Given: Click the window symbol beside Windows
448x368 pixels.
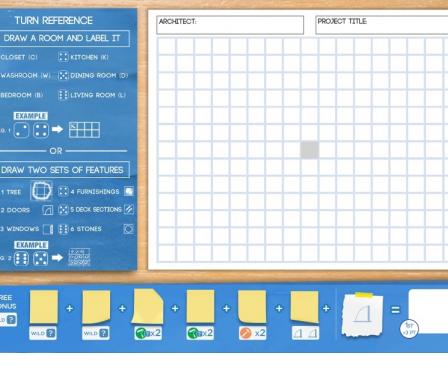Looking at the screenshot, I should (x=48, y=229).
